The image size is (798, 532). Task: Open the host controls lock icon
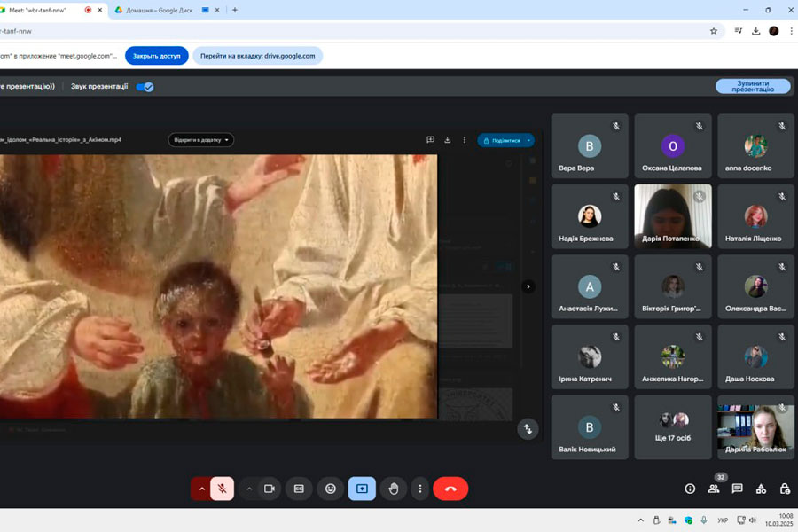coord(785,489)
